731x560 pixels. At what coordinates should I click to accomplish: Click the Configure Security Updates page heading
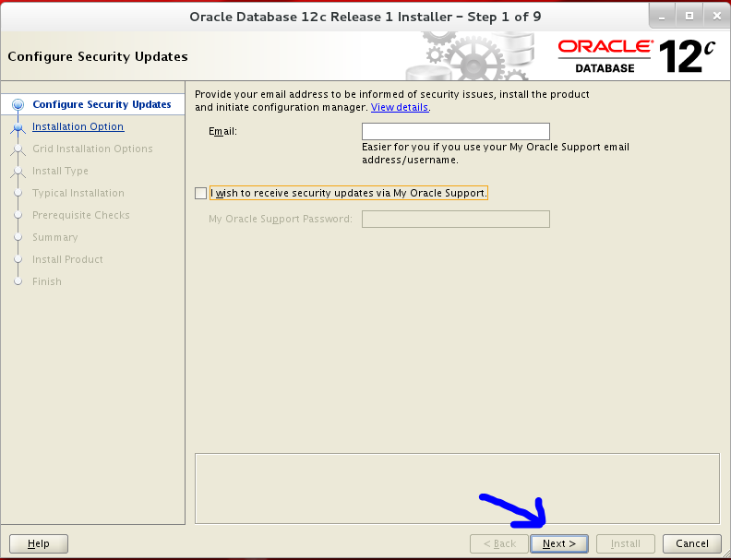(x=98, y=56)
